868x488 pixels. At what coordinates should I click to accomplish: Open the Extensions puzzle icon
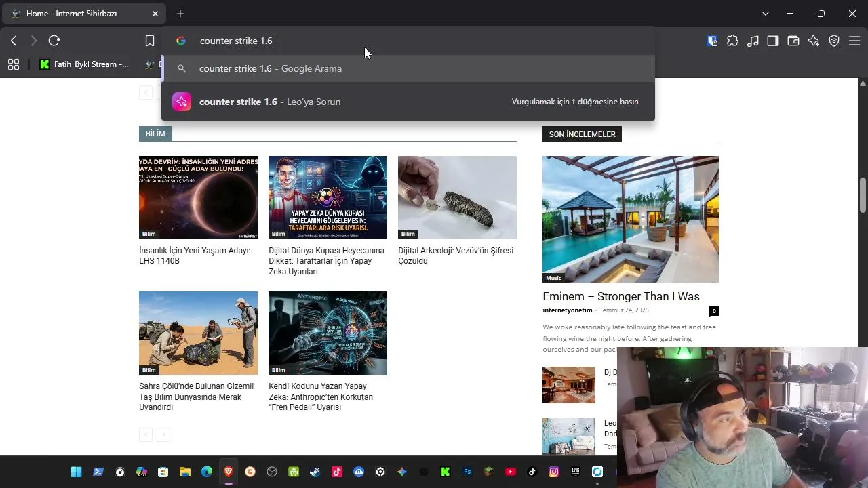(x=732, y=41)
